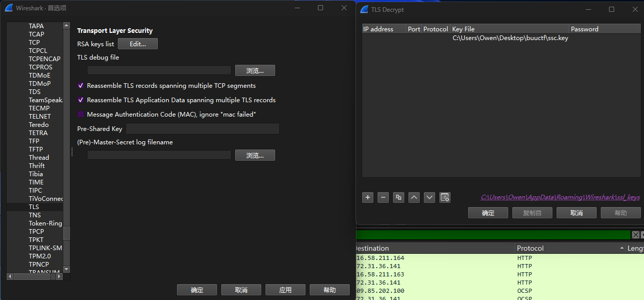The image size is (644, 300).
Task: Browse for TLS debug file
Action: click(255, 70)
